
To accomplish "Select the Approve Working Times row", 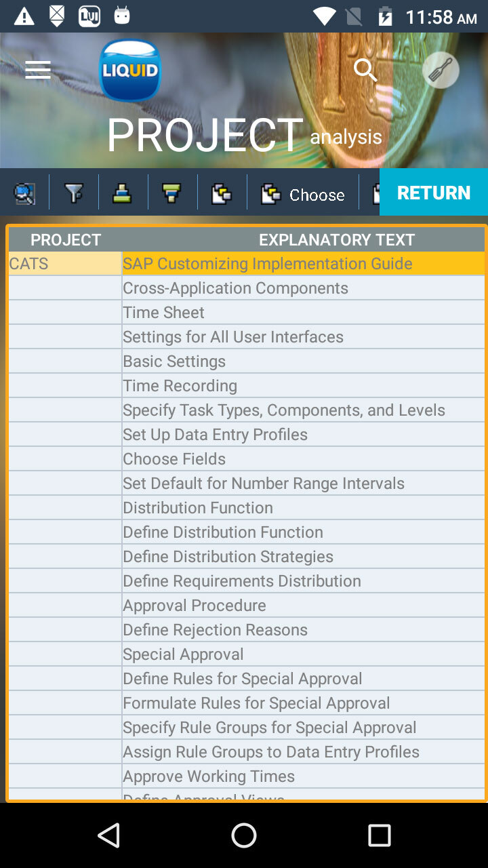I will (302, 776).
